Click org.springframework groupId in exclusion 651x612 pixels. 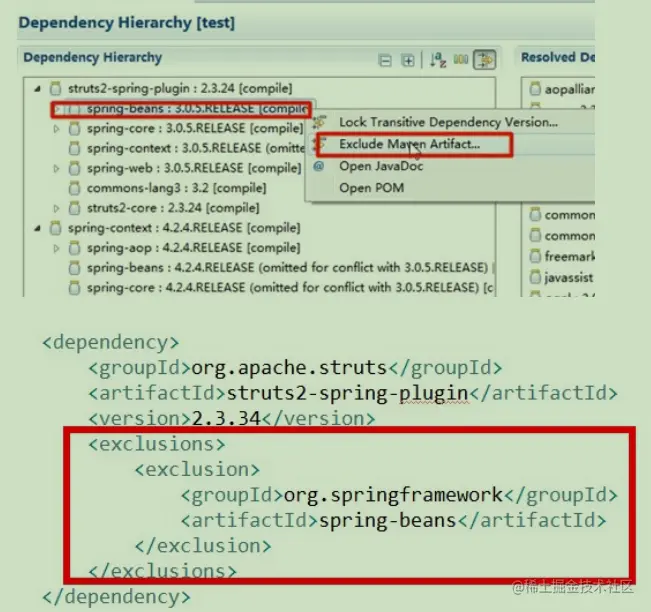393,495
